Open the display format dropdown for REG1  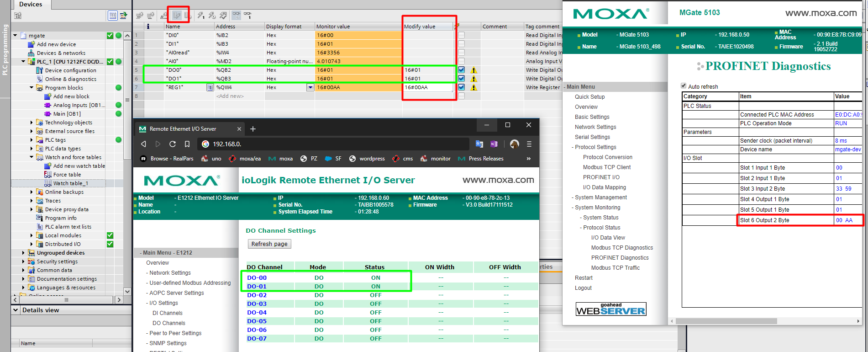[310, 87]
